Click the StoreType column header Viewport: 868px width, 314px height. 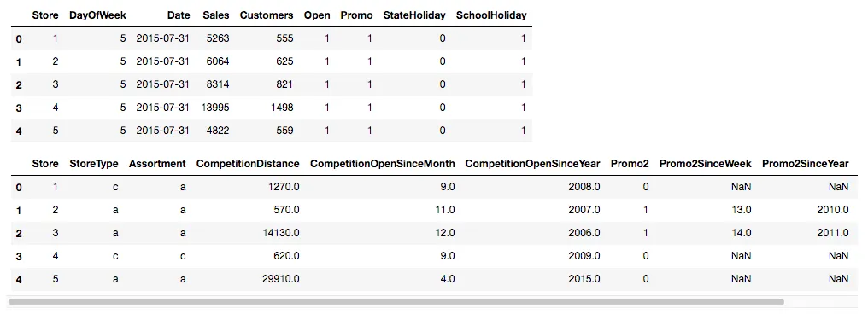(x=94, y=164)
